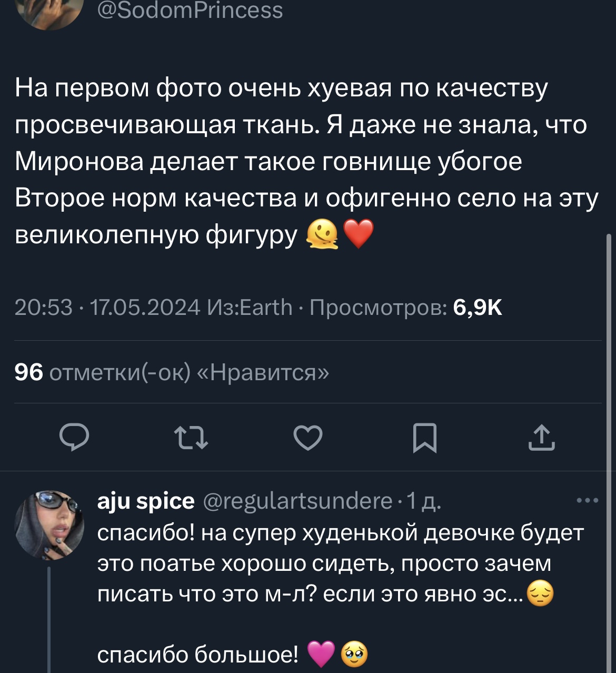View the 96 likes list
The width and height of the screenshot is (616, 673).
tap(172, 372)
